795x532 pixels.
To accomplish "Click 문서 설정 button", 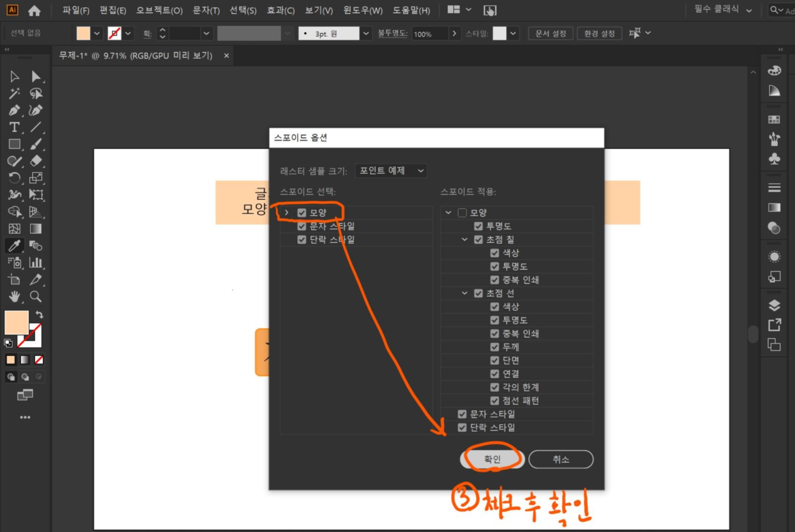I will point(550,33).
